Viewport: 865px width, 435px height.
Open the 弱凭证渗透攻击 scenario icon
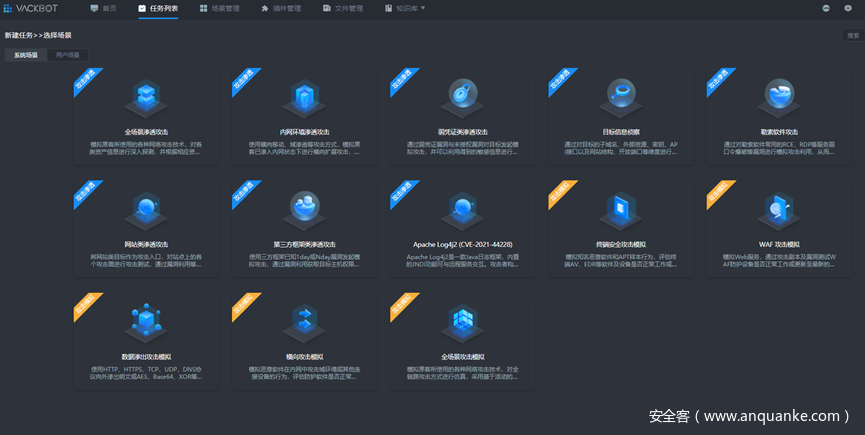click(x=462, y=97)
